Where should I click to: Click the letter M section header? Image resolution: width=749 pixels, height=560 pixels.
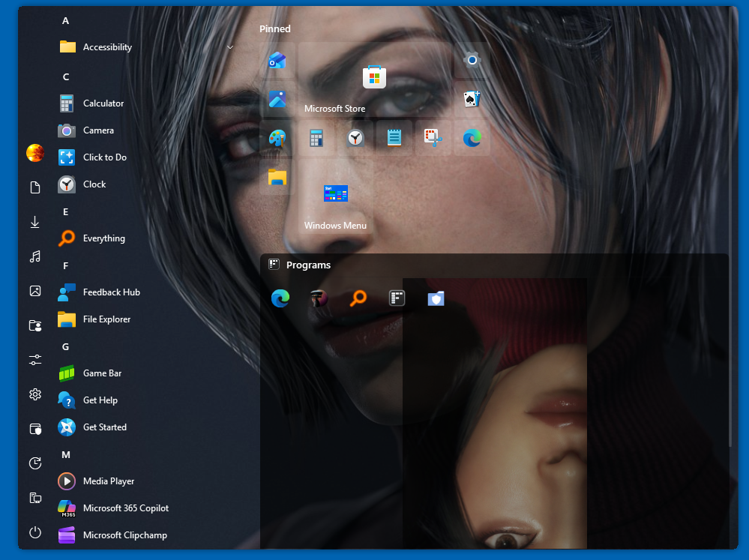66,455
